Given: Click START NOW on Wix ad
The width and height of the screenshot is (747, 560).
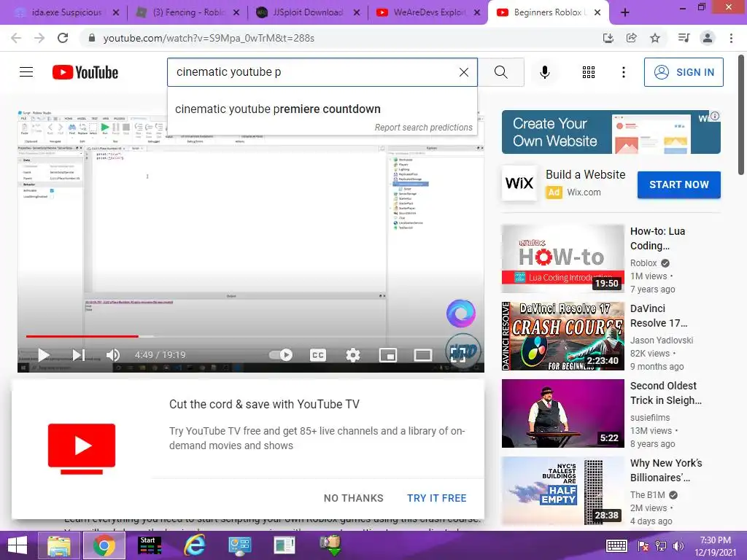Looking at the screenshot, I should (679, 184).
